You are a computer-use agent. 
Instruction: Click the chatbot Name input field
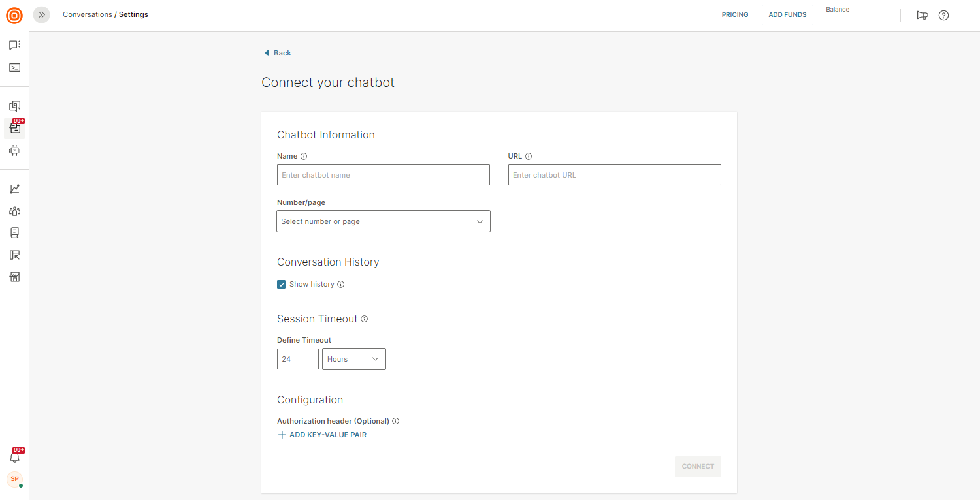tap(384, 175)
